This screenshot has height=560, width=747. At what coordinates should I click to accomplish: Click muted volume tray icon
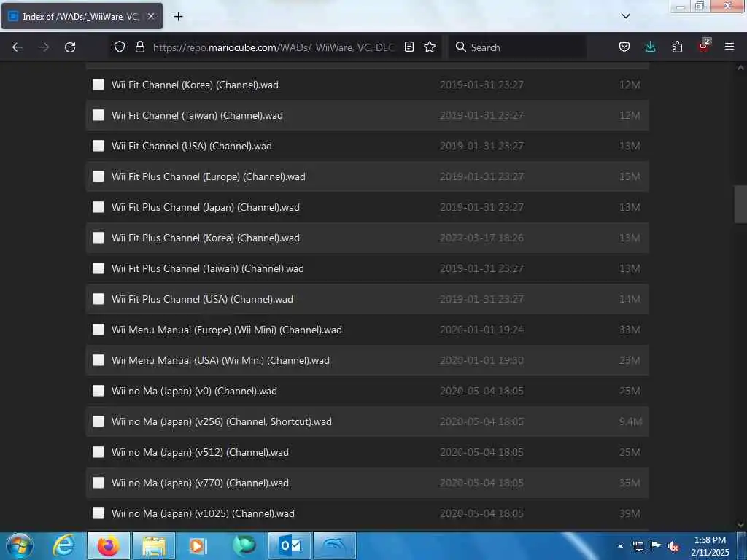pos(673,546)
